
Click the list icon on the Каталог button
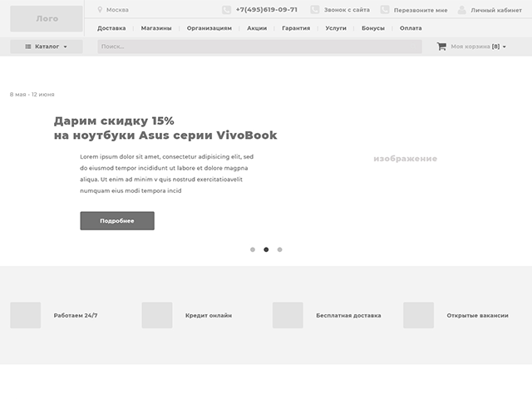(x=28, y=47)
